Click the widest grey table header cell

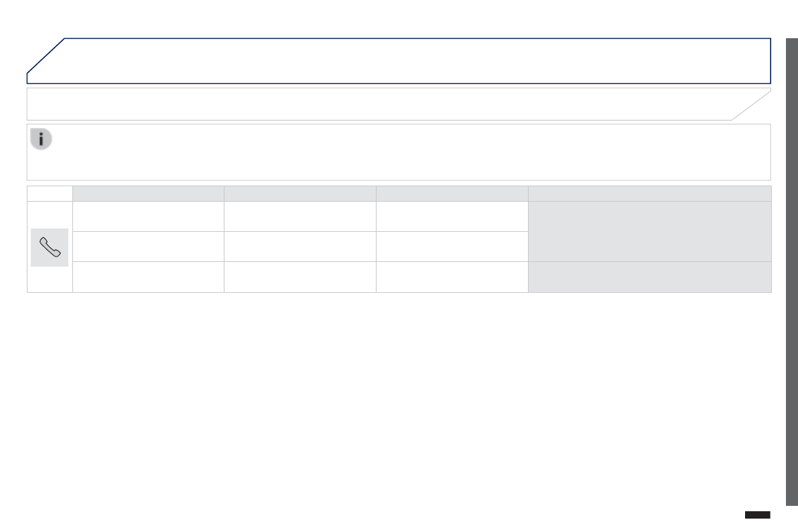tap(649, 194)
